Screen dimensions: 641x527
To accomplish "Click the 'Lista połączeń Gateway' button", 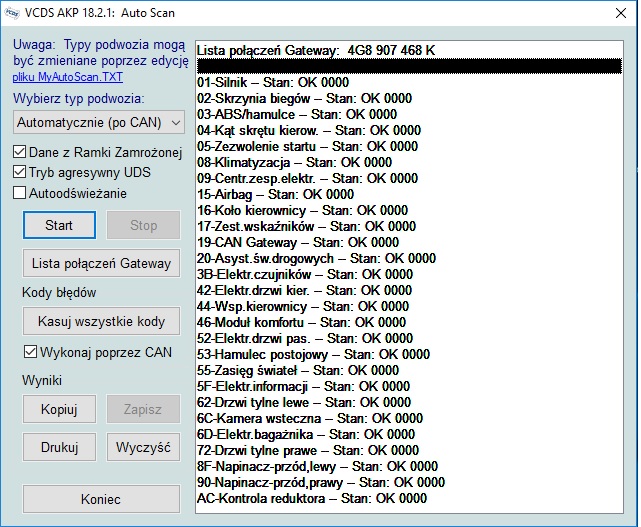I will (101, 263).
